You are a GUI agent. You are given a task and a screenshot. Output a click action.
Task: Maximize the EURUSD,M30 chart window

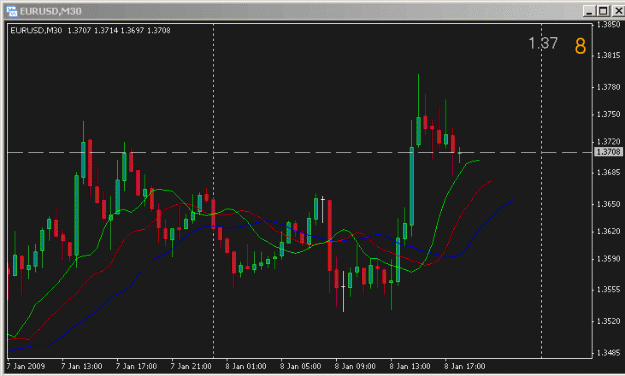(x=603, y=11)
